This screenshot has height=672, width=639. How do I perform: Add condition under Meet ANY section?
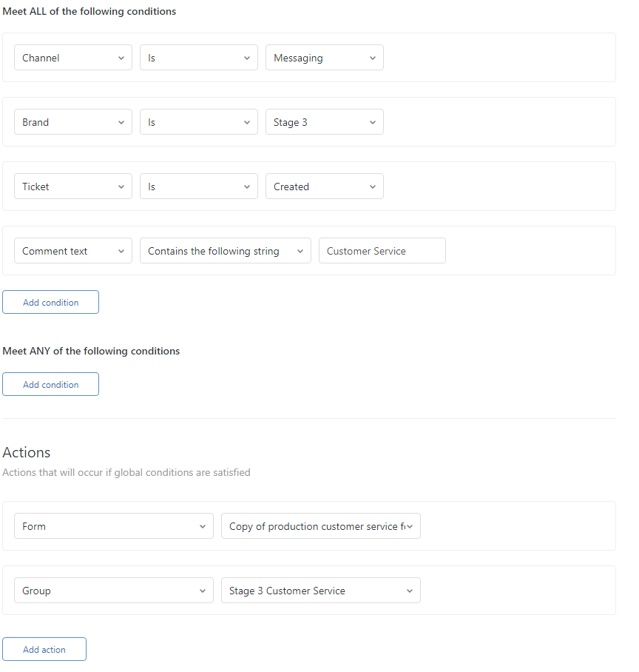(x=50, y=384)
